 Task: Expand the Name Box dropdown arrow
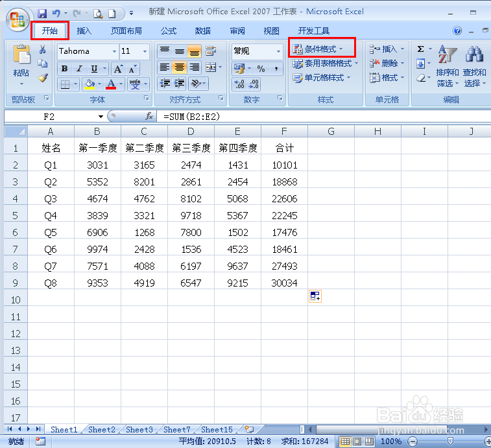[101, 117]
